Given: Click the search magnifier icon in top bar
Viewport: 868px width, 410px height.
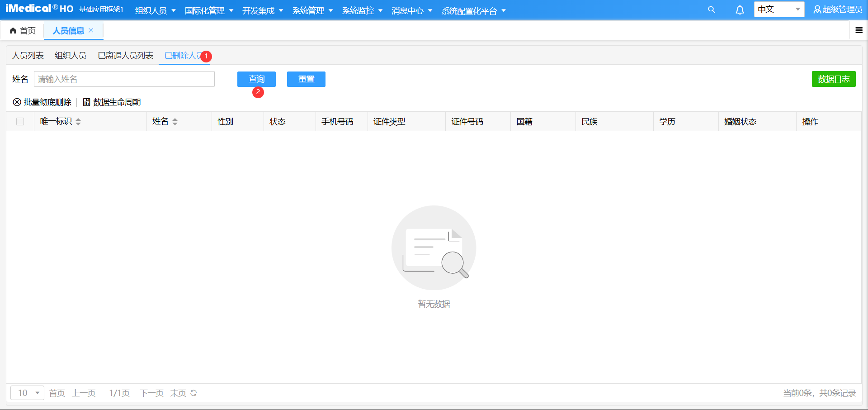Looking at the screenshot, I should (711, 10).
